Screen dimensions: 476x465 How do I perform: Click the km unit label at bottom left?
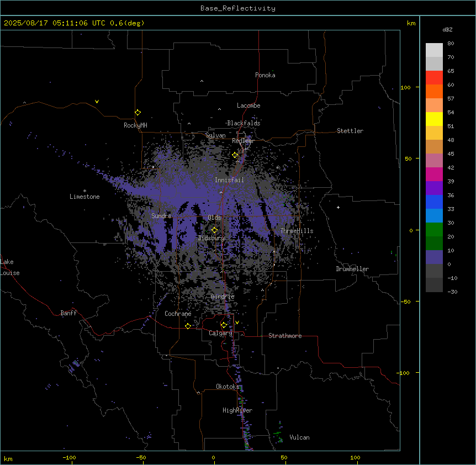point(8,458)
